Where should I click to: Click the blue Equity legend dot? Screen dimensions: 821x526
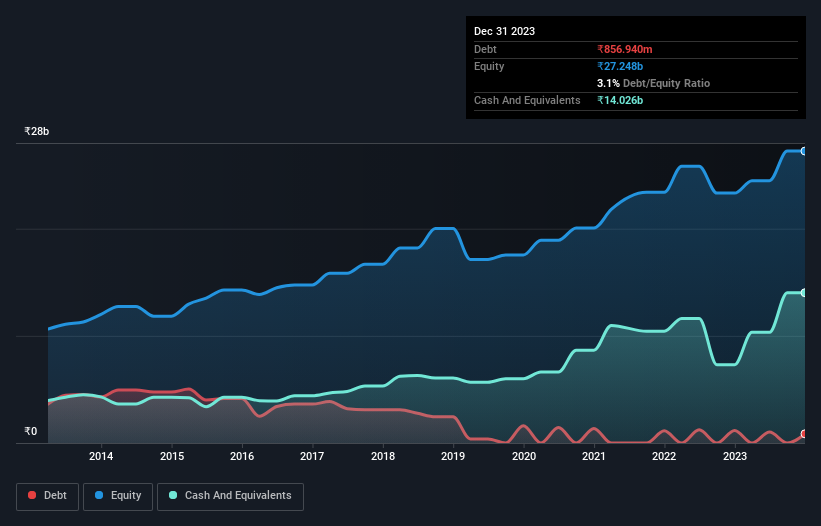pyautogui.click(x=99, y=495)
